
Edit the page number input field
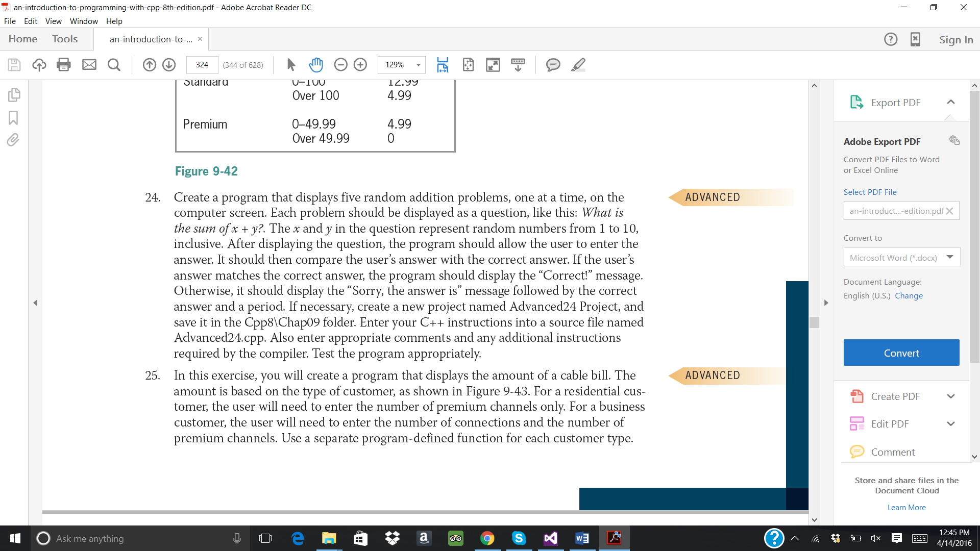pos(202,65)
